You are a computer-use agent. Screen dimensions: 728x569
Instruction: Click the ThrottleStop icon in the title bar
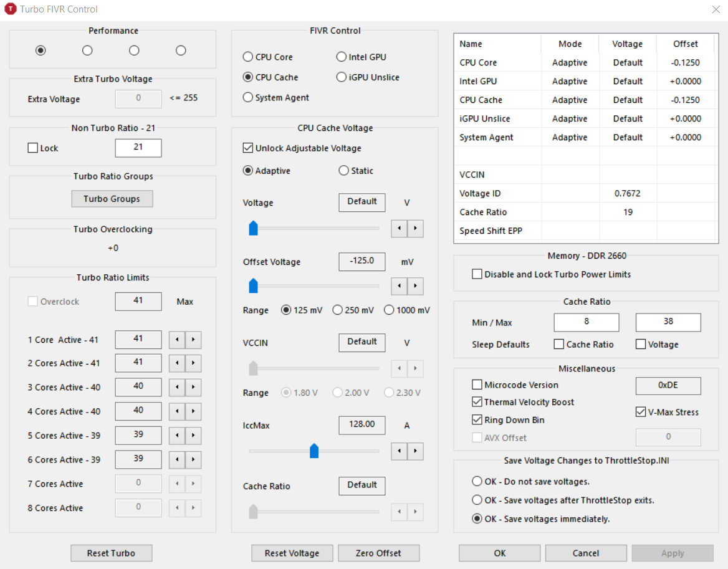[x=10, y=9]
